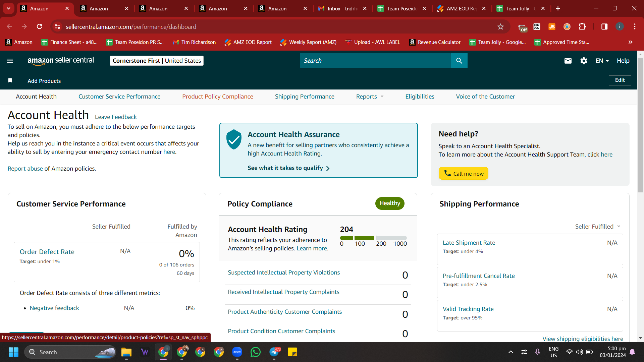
Task: Click the search magnifier button
Action: [x=459, y=61]
